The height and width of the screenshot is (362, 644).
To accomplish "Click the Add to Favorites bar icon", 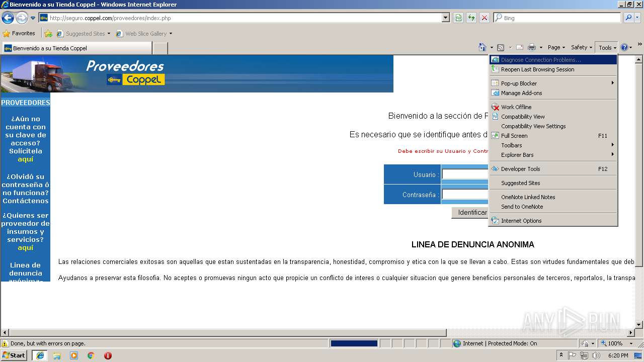I will coord(48,34).
